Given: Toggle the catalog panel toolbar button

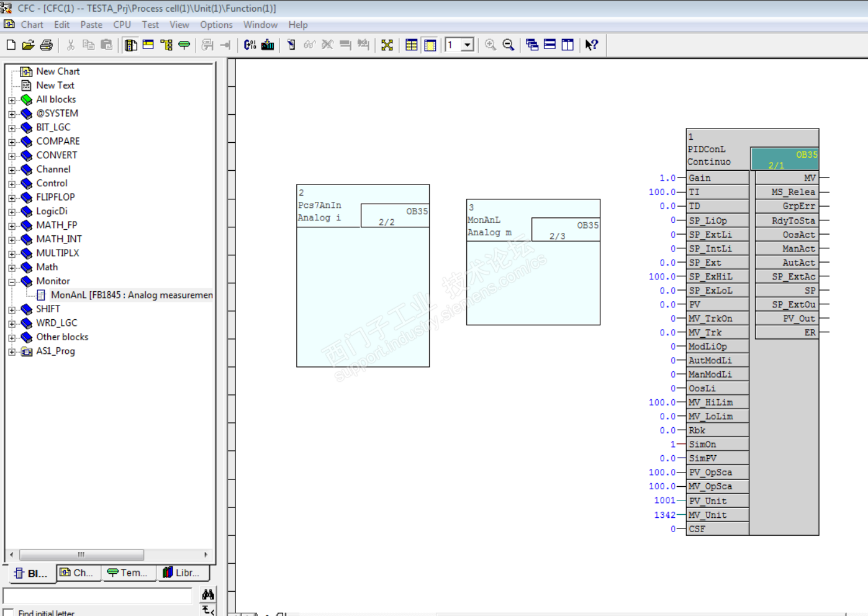Looking at the screenshot, I should (130, 45).
